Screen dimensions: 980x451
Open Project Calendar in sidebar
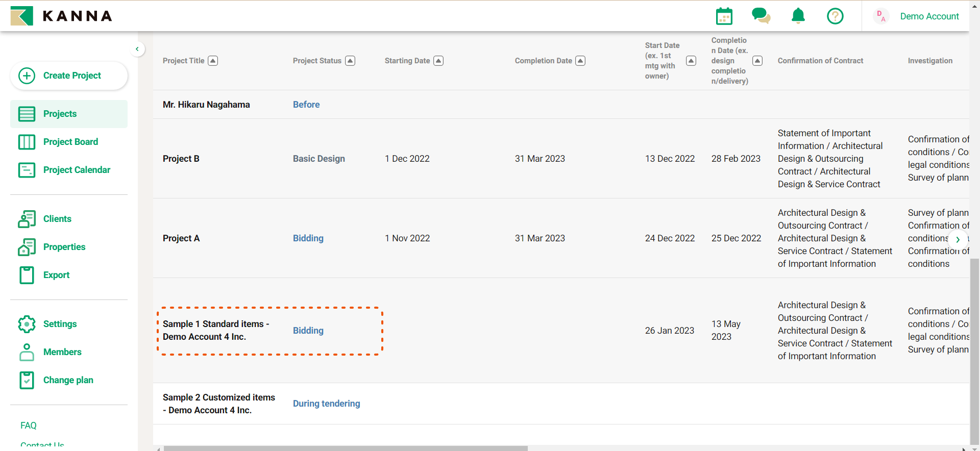77,170
